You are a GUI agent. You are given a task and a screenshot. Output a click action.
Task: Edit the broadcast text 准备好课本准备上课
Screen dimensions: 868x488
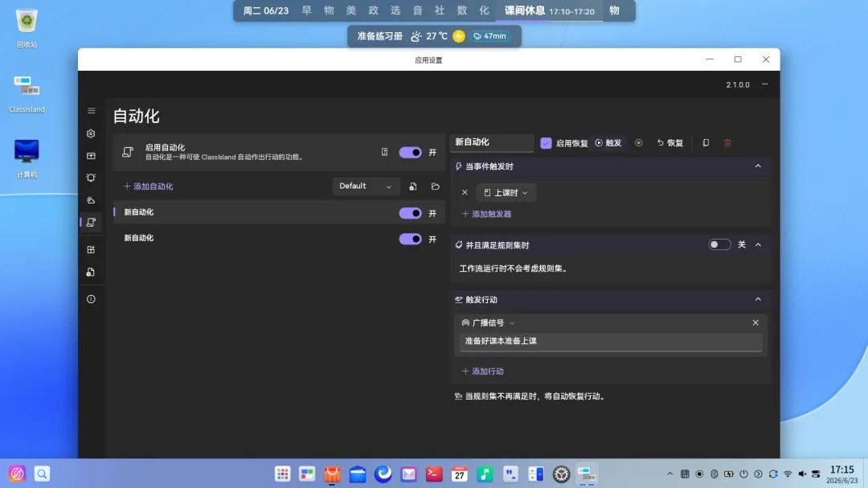pos(611,341)
